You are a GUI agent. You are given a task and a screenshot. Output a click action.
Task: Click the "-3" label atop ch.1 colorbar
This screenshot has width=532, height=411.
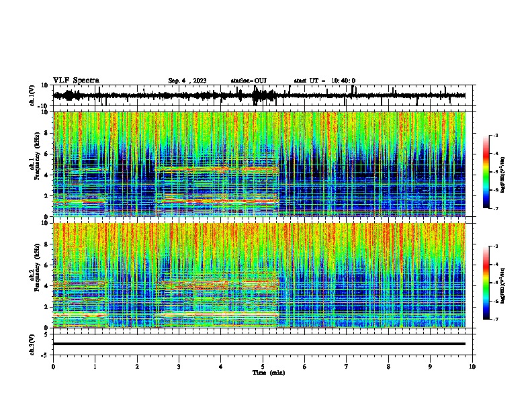495,136
